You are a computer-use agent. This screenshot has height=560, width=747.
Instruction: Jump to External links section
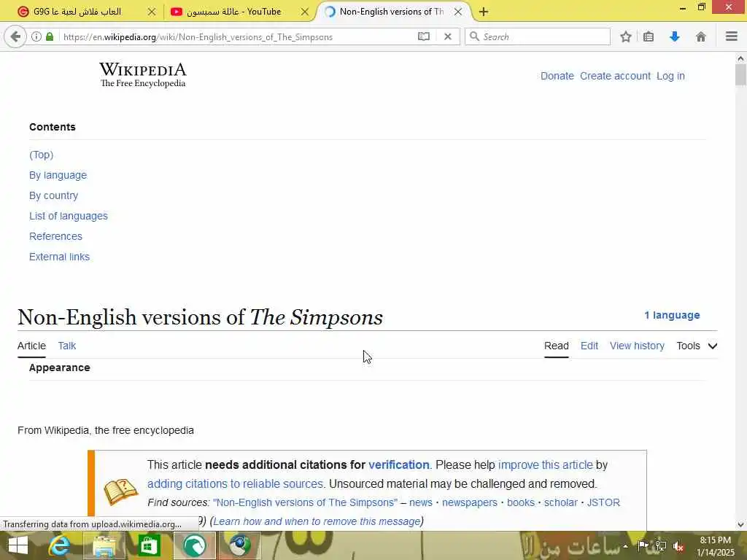coord(60,257)
